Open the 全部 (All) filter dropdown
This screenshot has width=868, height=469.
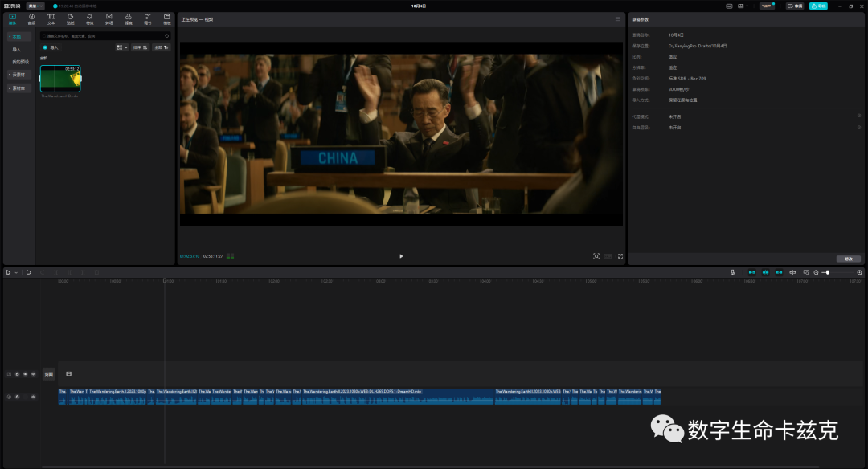[162, 47]
